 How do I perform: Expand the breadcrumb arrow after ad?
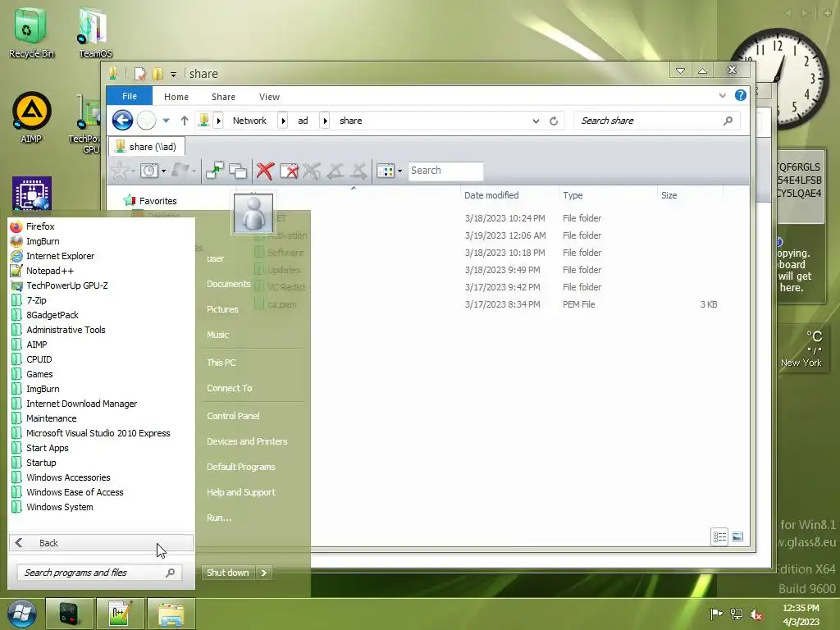click(x=325, y=121)
